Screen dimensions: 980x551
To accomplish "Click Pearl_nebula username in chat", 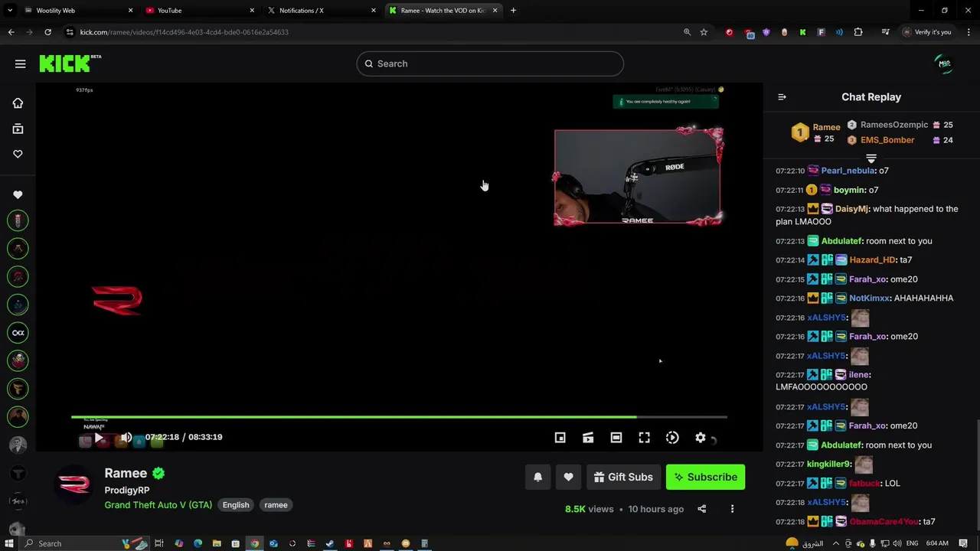I will tap(848, 171).
